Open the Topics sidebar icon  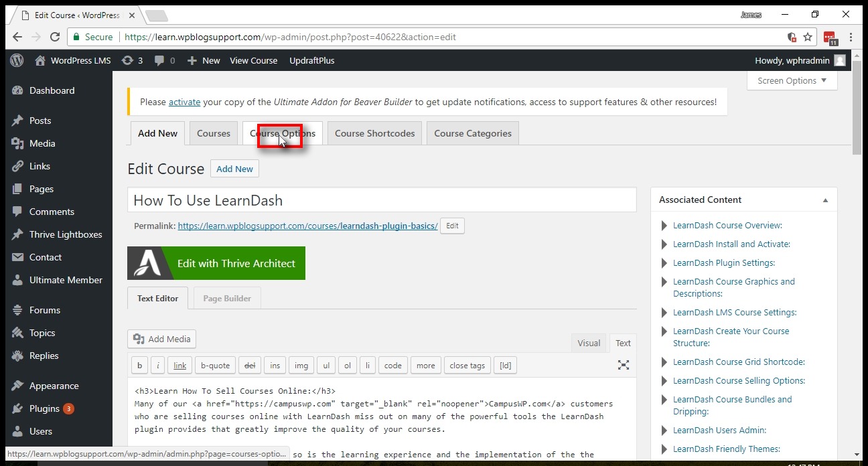(x=17, y=333)
